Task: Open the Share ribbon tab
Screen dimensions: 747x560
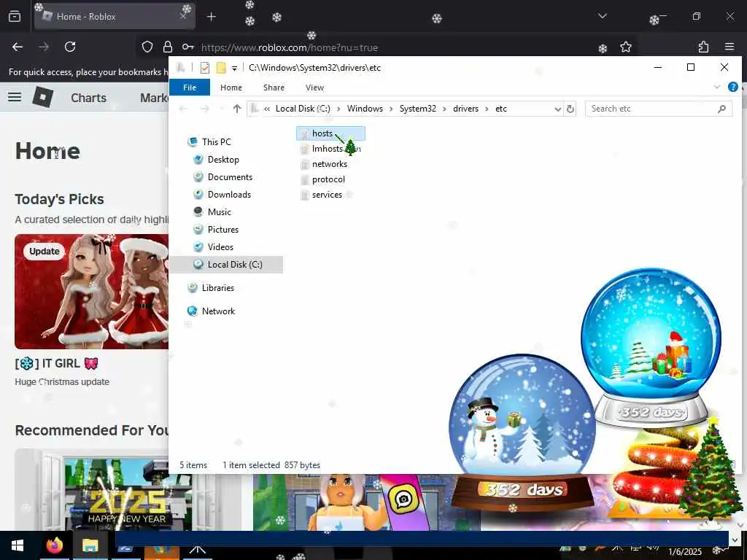Action: 274,87
